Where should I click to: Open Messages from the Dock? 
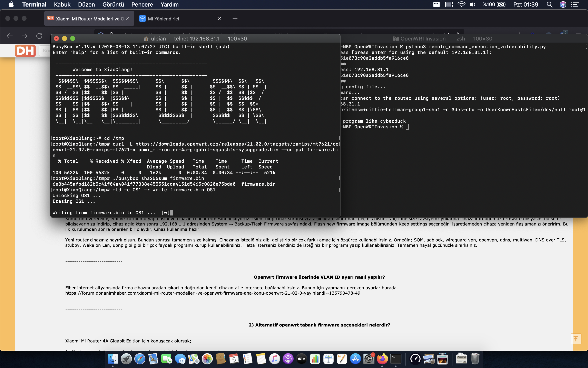180,359
